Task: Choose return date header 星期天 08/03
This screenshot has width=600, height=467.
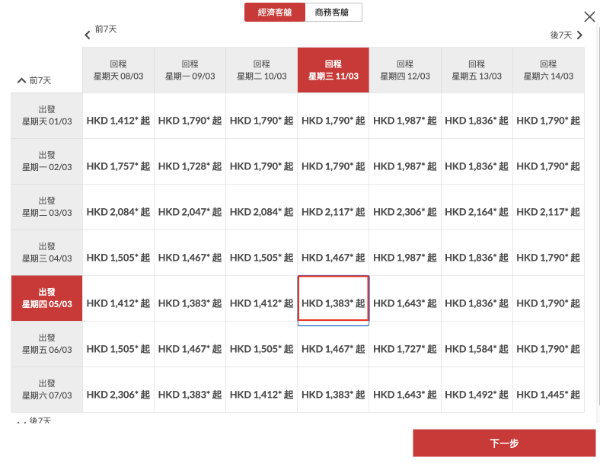Action: tap(118, 70)
